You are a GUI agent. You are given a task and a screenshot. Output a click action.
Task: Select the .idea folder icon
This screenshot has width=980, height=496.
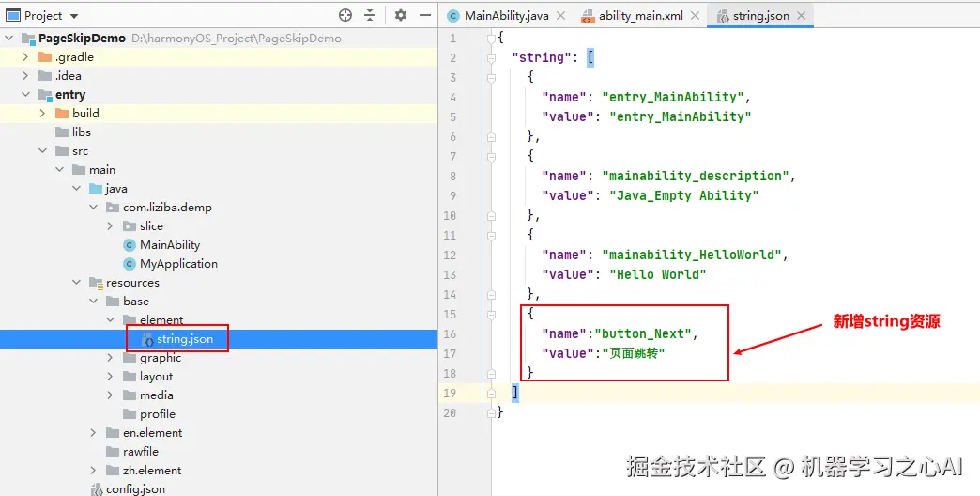point(44,76)
